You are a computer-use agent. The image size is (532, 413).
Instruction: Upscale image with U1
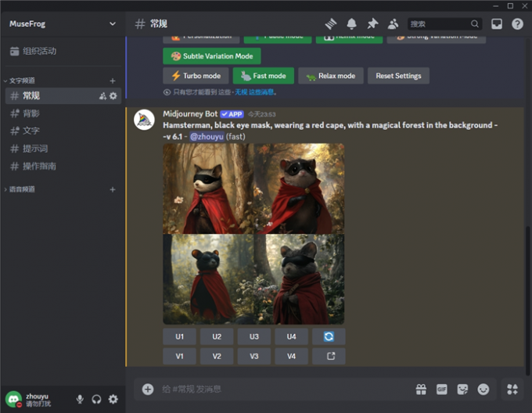[179, 336]
